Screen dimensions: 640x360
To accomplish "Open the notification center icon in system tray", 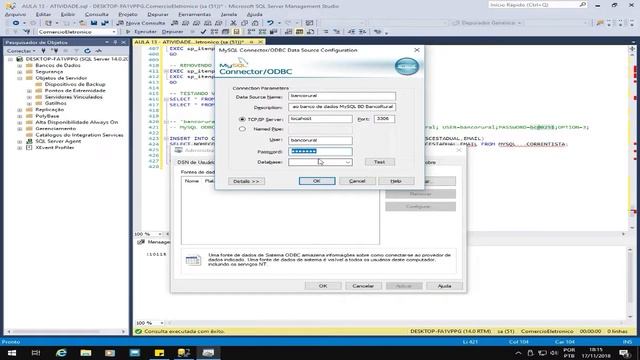I will [x=624, y=353].
